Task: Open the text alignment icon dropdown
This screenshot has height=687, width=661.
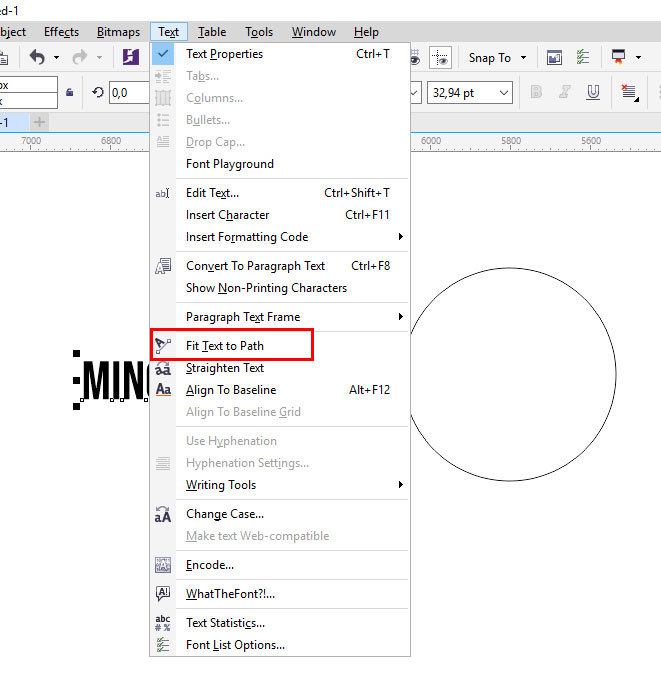Action: [629, 93]
